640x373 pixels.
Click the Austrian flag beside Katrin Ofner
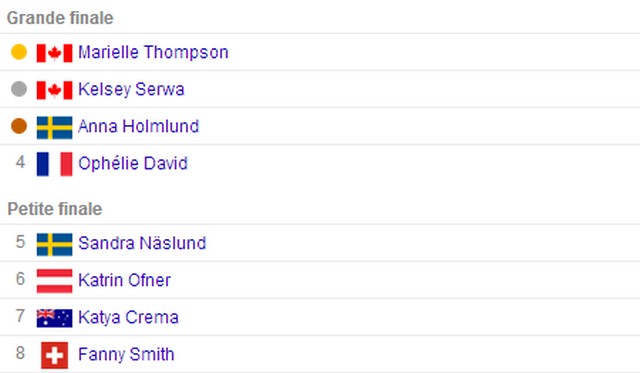point(54,281)
